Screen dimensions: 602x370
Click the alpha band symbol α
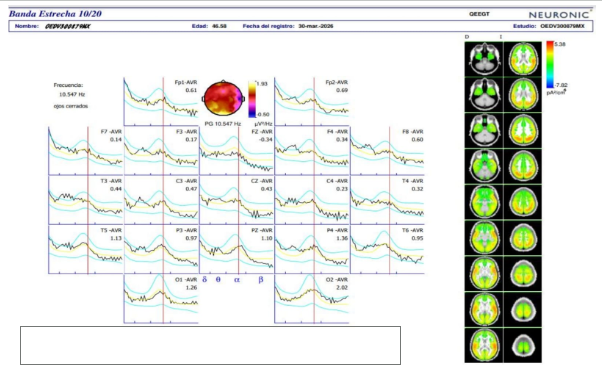tap(237, 280)
